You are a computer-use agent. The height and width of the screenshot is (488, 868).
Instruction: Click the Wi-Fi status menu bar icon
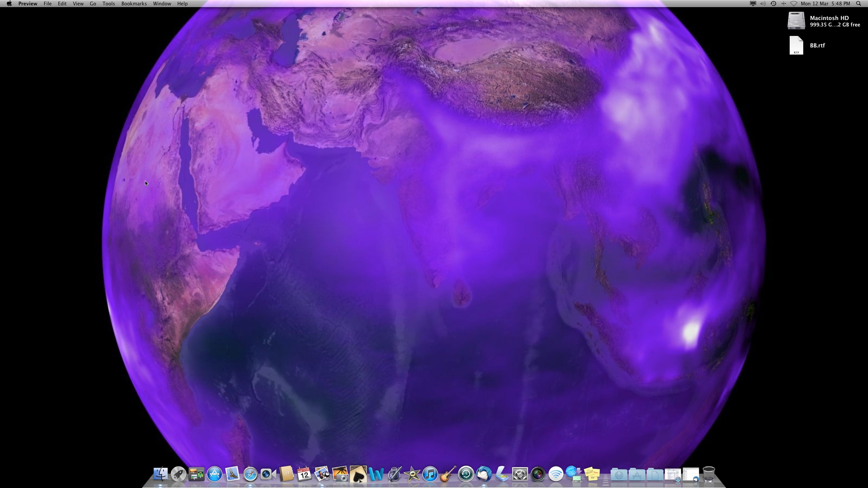coord(794,4)
